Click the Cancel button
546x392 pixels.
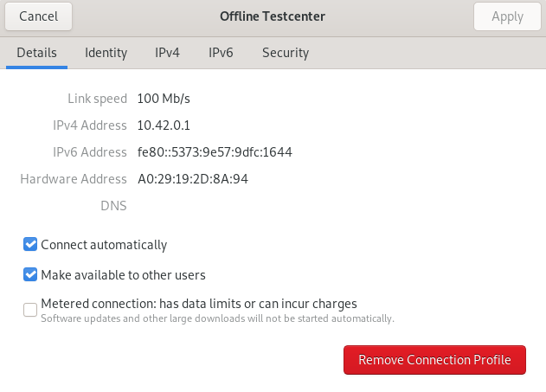(x=38, y=16)
